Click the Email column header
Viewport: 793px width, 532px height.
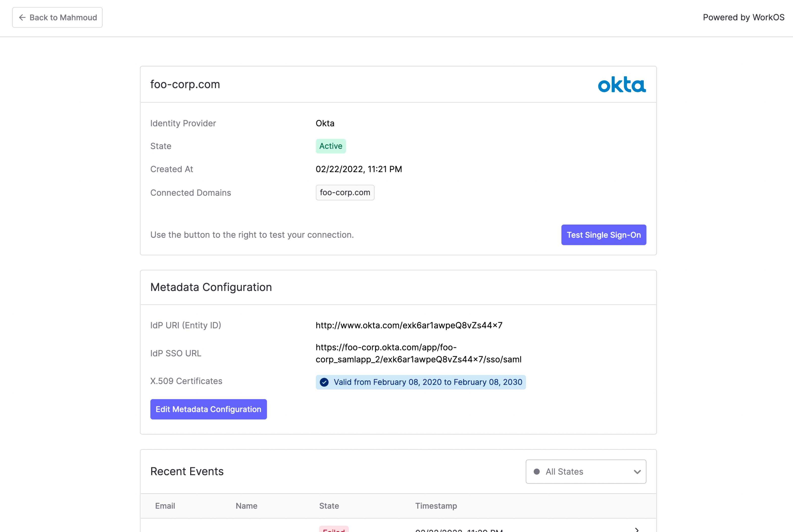165,505
